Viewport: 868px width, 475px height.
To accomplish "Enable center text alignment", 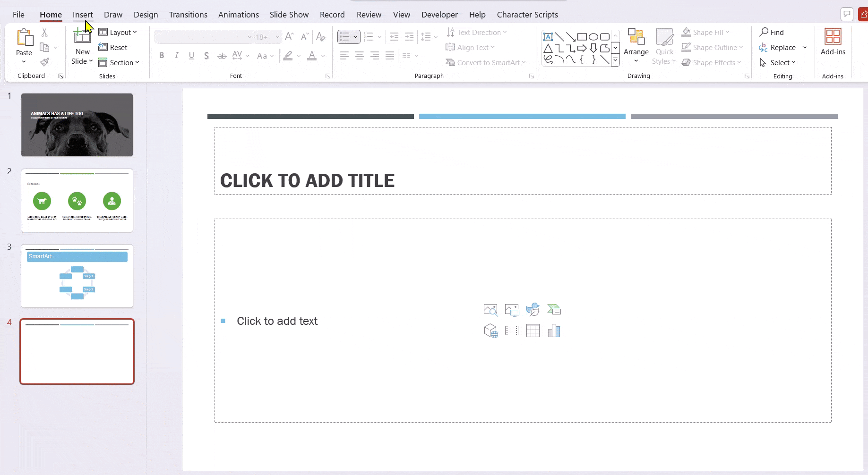I will tap(359, 55).
